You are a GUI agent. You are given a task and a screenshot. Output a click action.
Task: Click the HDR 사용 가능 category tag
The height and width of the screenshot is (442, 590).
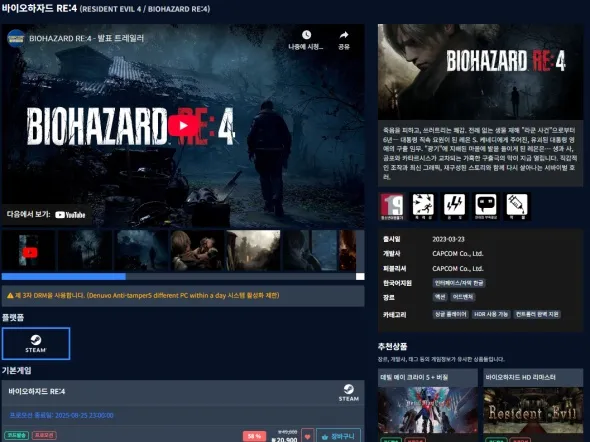pyautogui.click(x=491, y=314)
